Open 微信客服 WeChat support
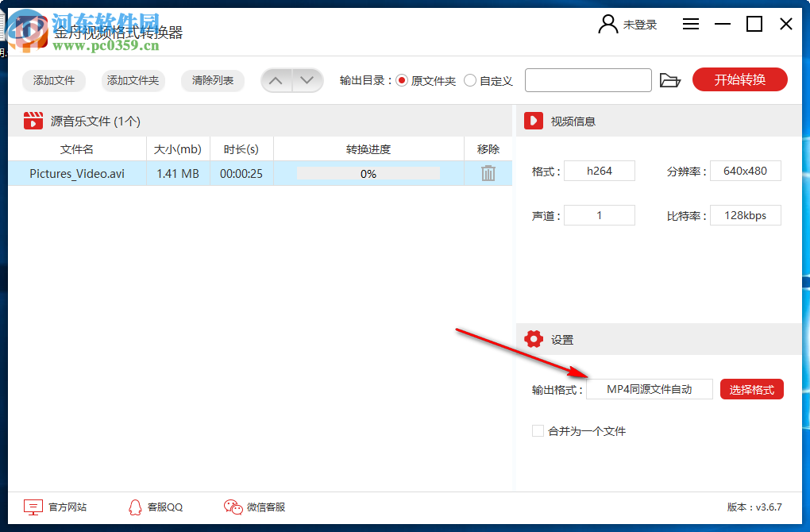 coord(233,507)
